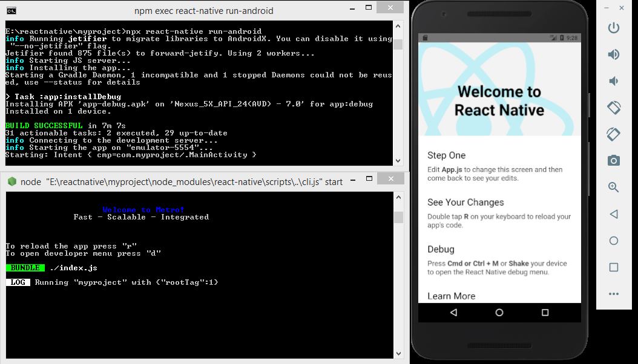Open system menu from the node window icon
Screen dimensions: 638x364
tap(11, 181)
